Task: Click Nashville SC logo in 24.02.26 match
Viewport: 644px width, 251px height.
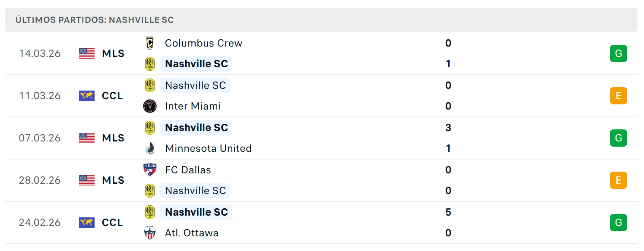Action: click(x=150, y=212)
